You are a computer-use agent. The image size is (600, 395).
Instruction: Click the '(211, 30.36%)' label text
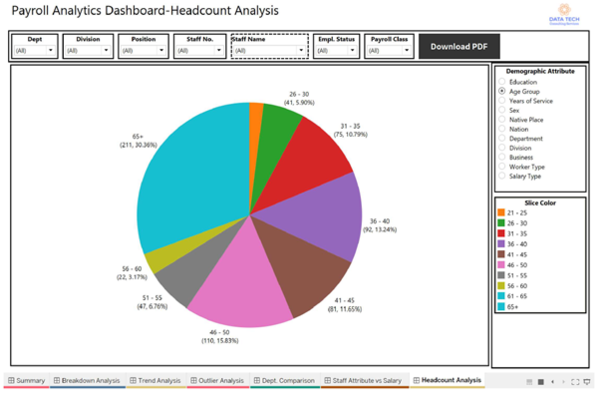pyautogui.click(x=139, y=145)
